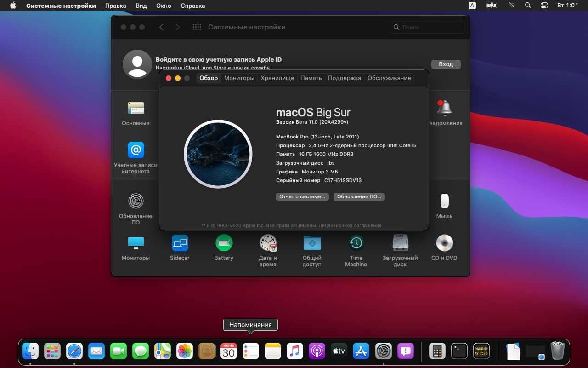
Task: Open System Preferences in the Dock
Action: pos(383,351)
